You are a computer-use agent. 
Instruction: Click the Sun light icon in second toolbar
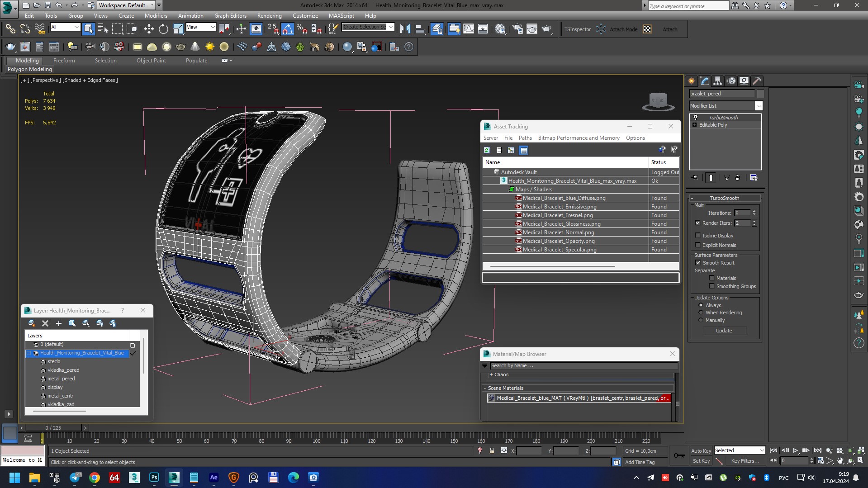[209, 47]
